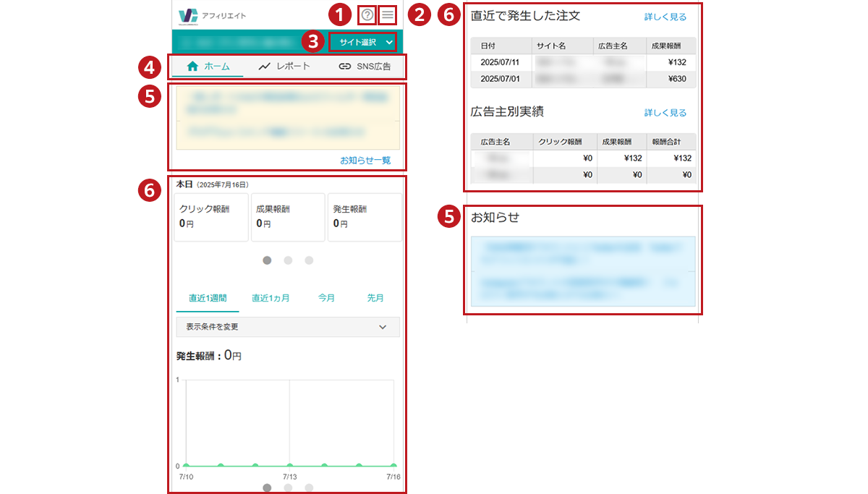
Task: Select the 今月 period tab
Action: tap(327, 298)
